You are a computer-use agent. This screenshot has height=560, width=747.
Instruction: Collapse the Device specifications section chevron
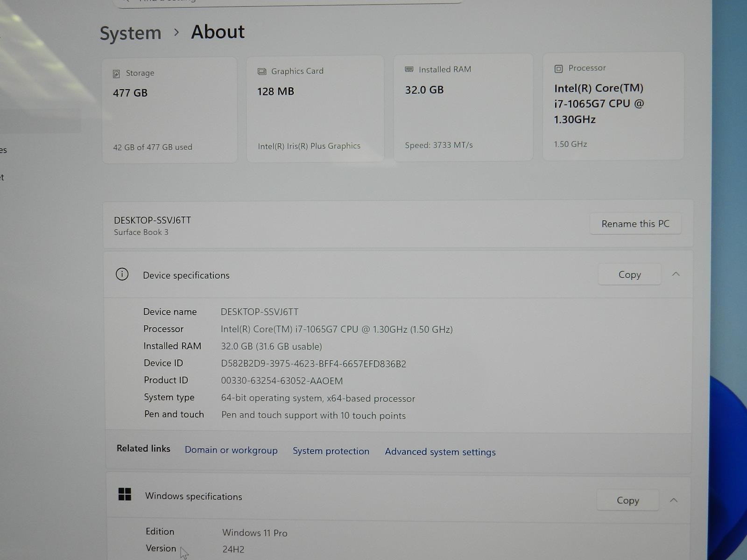pos(676,274)
